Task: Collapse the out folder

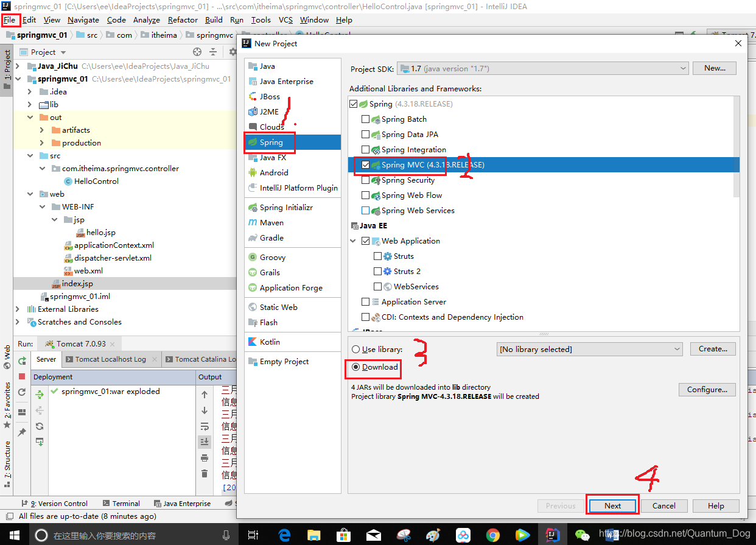Action: pos(30,118)
